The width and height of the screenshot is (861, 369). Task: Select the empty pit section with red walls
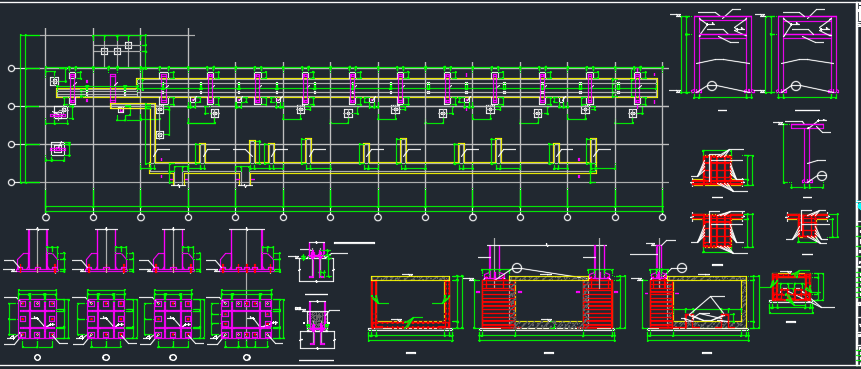tap(411, 303)
